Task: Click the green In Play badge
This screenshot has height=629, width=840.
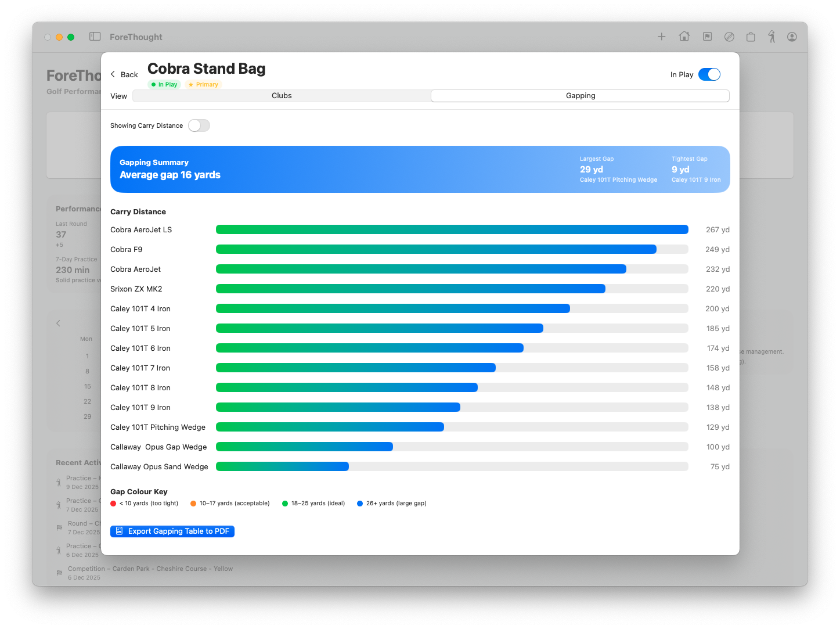Action: [165, 84]
